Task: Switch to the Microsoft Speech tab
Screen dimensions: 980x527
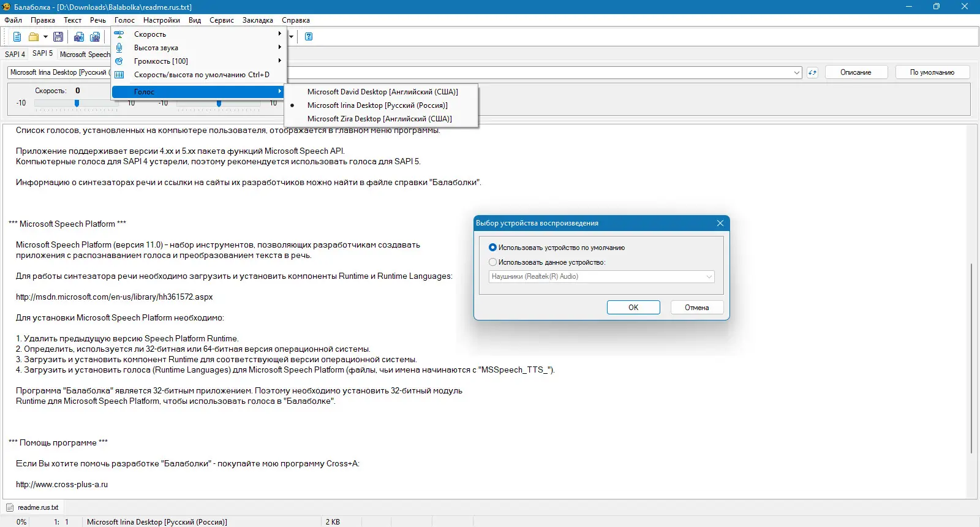Action: click(x=85, y=55)
